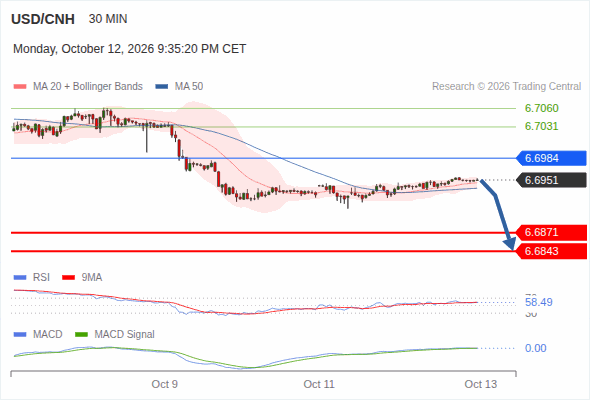Click the MACD Signal legend label
590x400 pixels.
(x=125, y=335)
